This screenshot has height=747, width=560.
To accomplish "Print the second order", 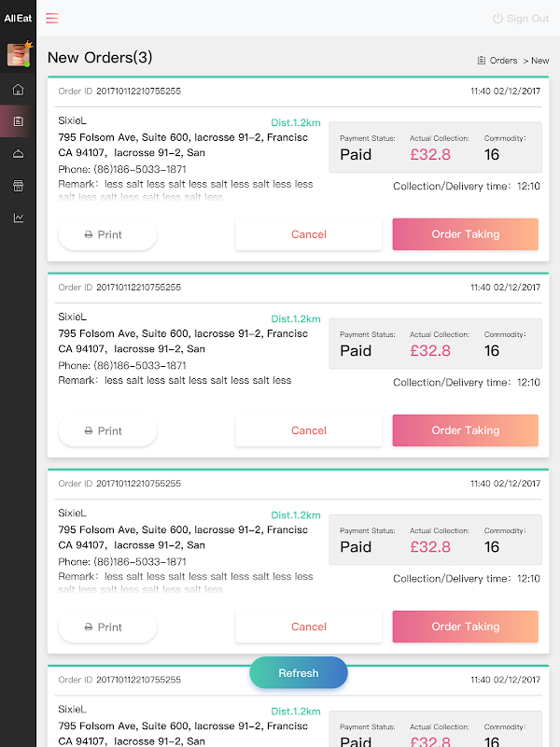I will tap(107, 430).
